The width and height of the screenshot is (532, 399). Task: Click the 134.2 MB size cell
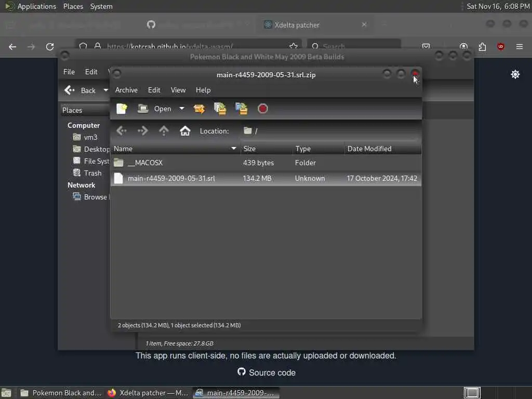[x=257, y=179]
